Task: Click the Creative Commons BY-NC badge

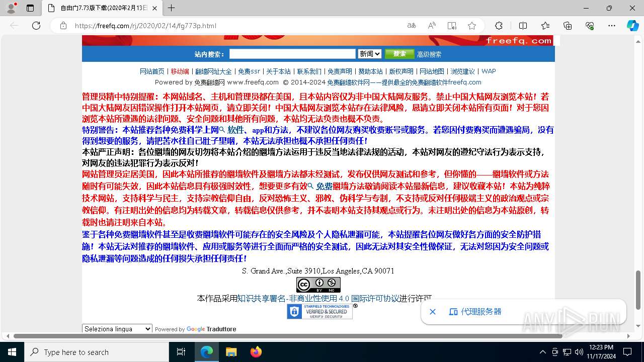Action: [x=318, y=285]
